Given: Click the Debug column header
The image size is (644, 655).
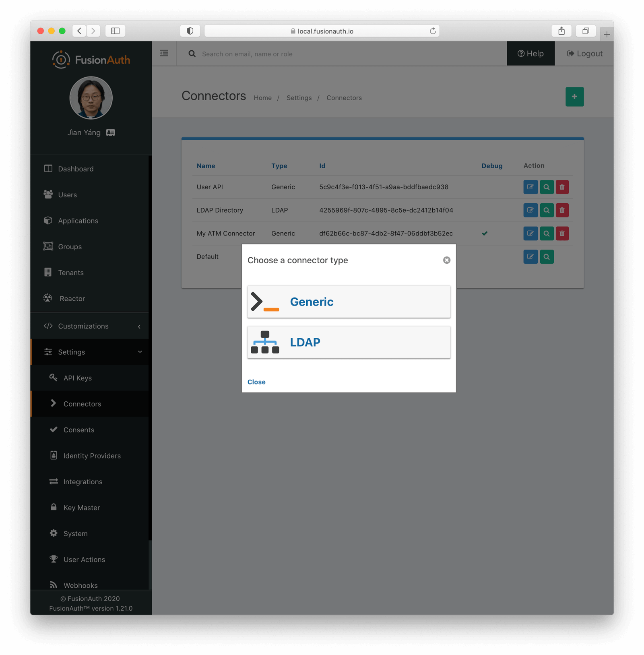Looking at the screenshot, I should coord(492,166).
